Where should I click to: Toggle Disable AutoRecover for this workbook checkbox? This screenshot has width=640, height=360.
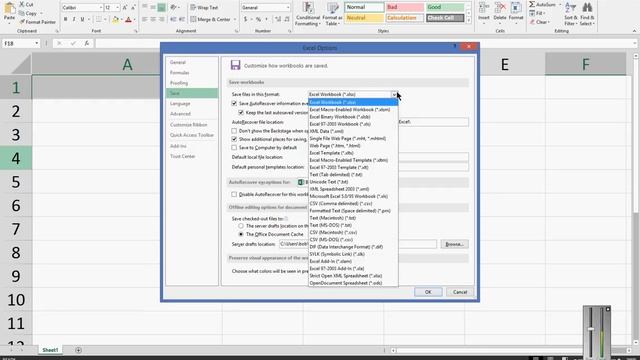click(x=234, y=194)
